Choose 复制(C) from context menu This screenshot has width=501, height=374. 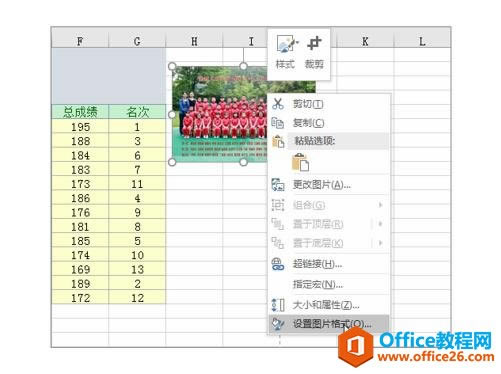click(328, 123)
